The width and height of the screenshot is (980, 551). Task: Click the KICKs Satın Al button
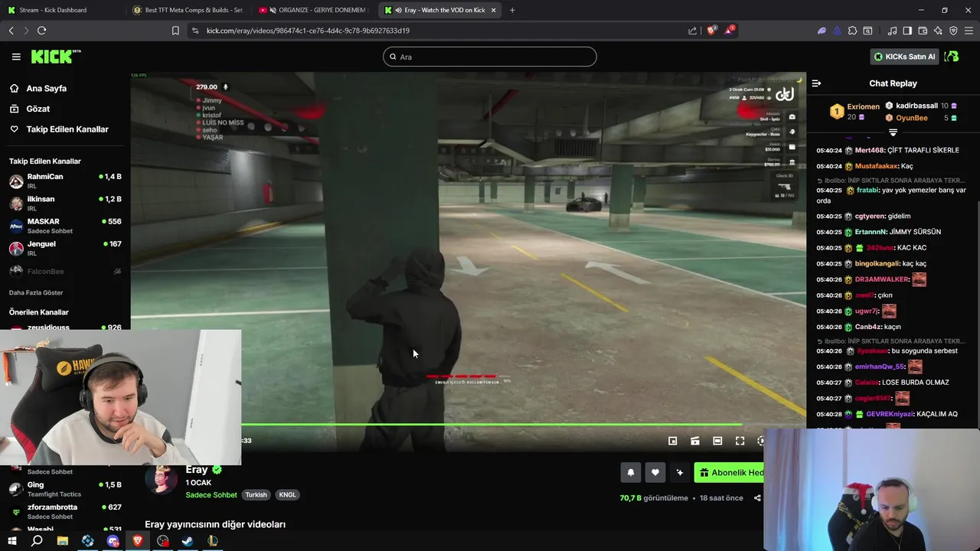click(x=904, y=57)
